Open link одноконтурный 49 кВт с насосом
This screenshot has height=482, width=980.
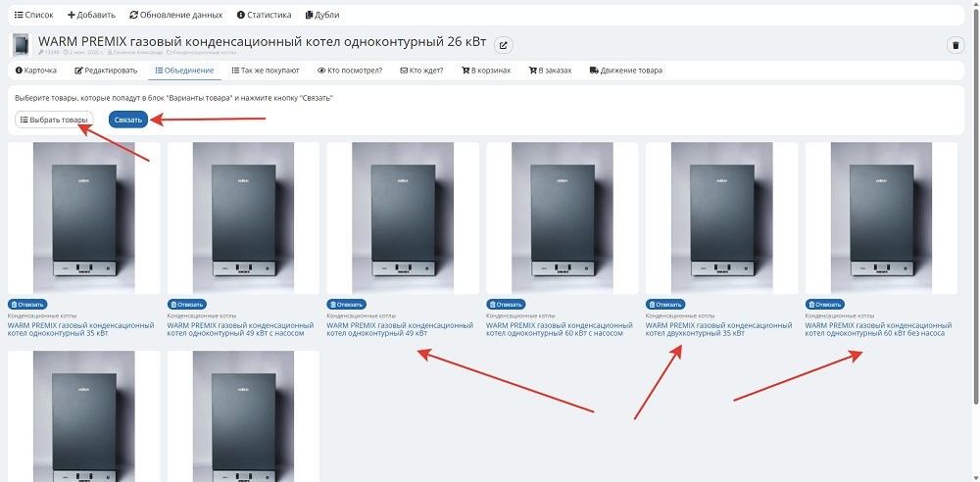coord(241,329)
